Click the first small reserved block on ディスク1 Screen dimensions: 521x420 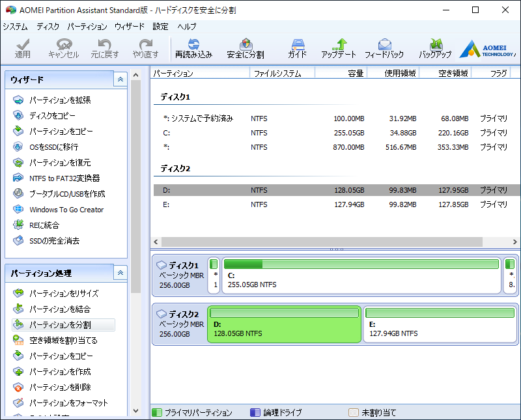click(214, 275)
